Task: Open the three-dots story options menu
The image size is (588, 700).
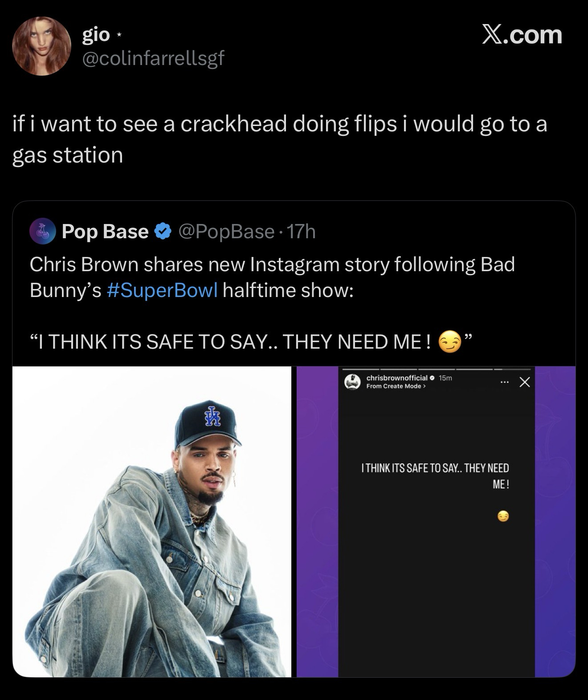Action: click(504, 382)
